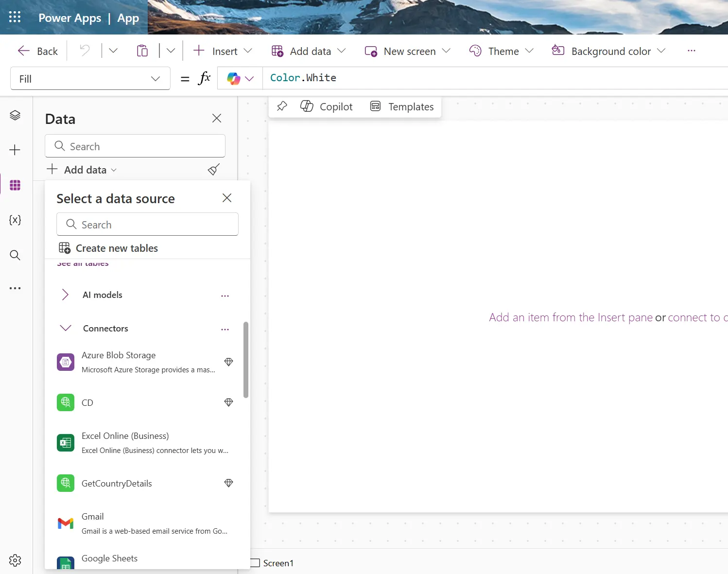Image resolution: width=728 pixels, height=574 pixels.
Task: Pin the floating Copilot toolbar
Action: pos(282,106)
